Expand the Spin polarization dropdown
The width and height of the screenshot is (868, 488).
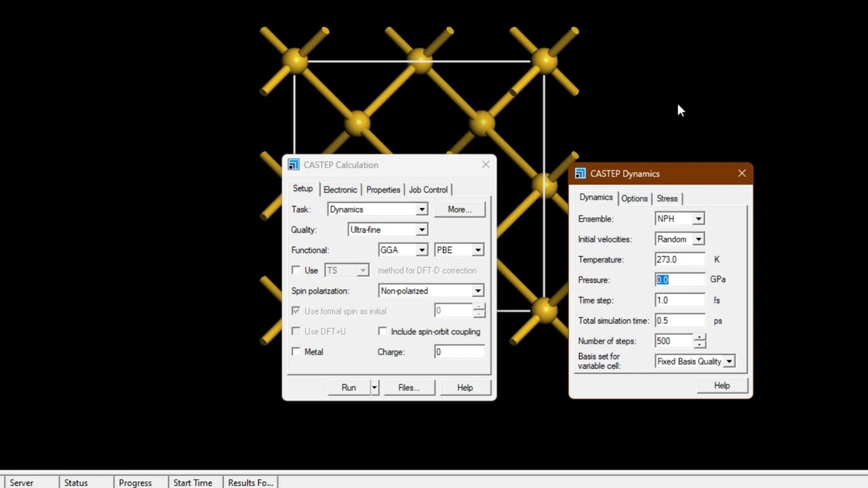click(478, 291)
